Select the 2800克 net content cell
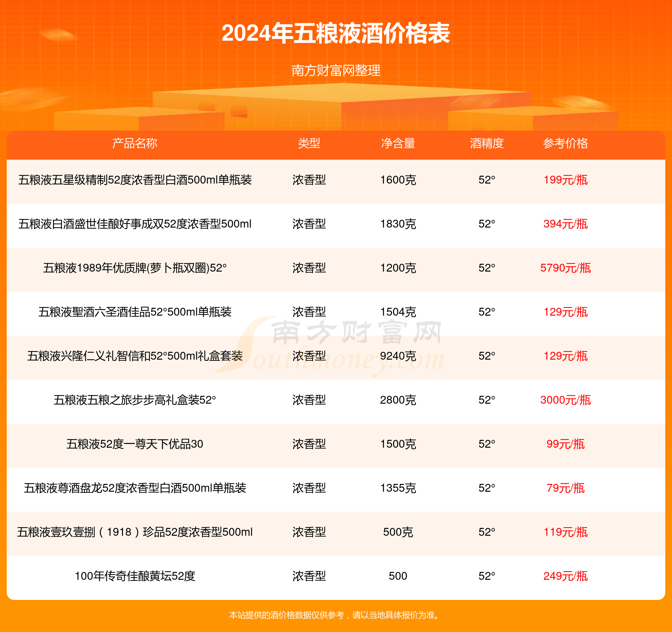This screenshot has width=672, height=632. point(398,400)
